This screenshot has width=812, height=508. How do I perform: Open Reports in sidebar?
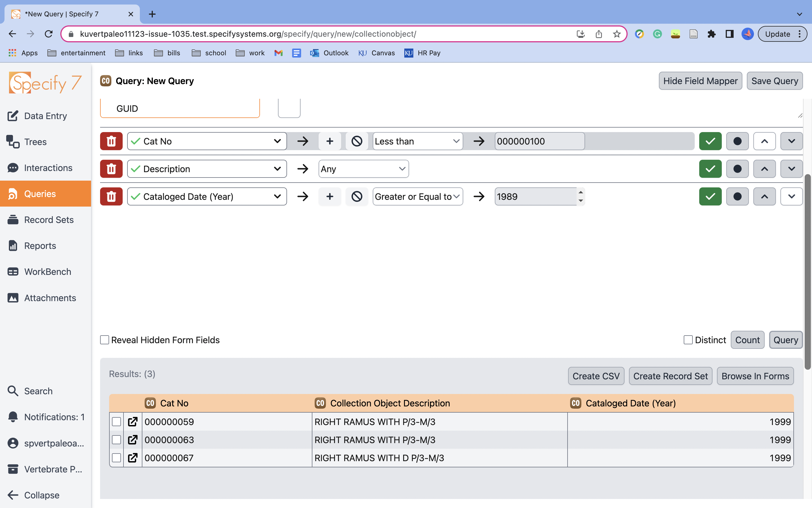pyautogui.click(x=45, y=246)
